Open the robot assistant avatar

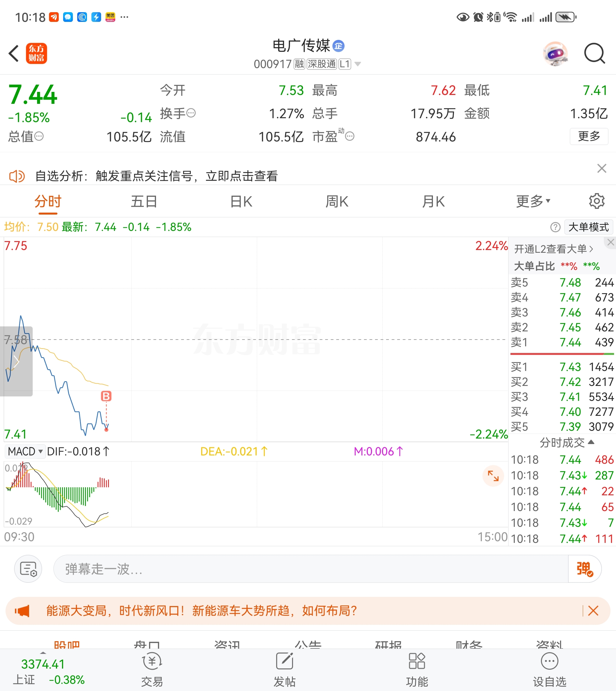coord(555,53)
